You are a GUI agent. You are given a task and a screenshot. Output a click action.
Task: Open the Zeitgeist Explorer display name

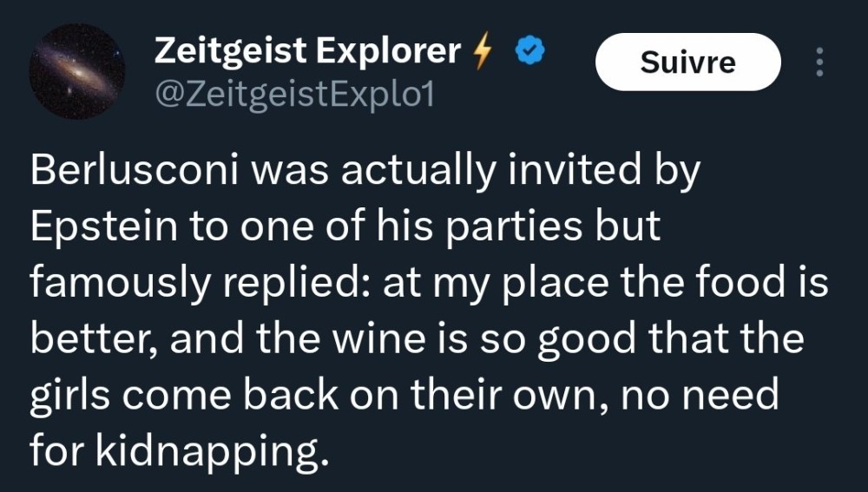307,52
